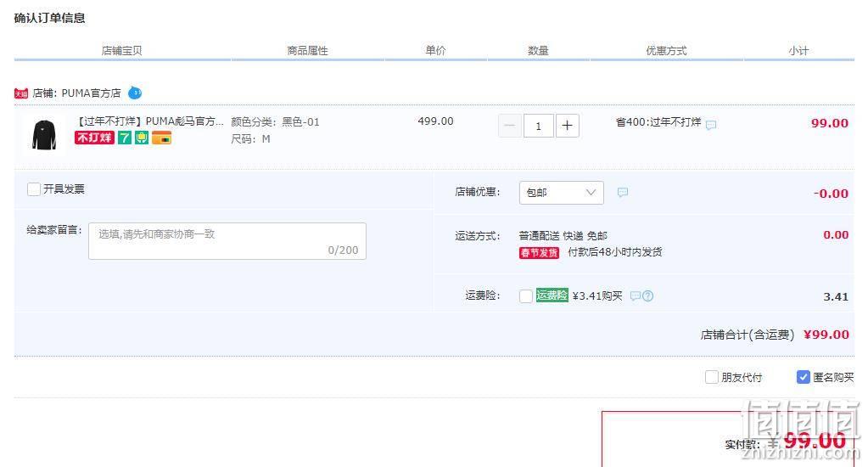Click the 店铺宝贝 column header
This screenshot has height=467, width=868.
coord(122,50)
